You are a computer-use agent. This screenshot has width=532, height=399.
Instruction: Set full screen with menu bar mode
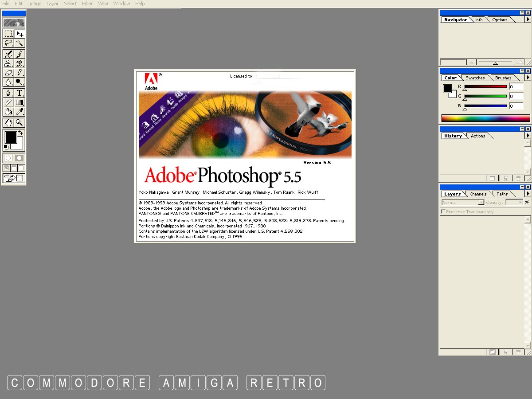pos(14,168)
